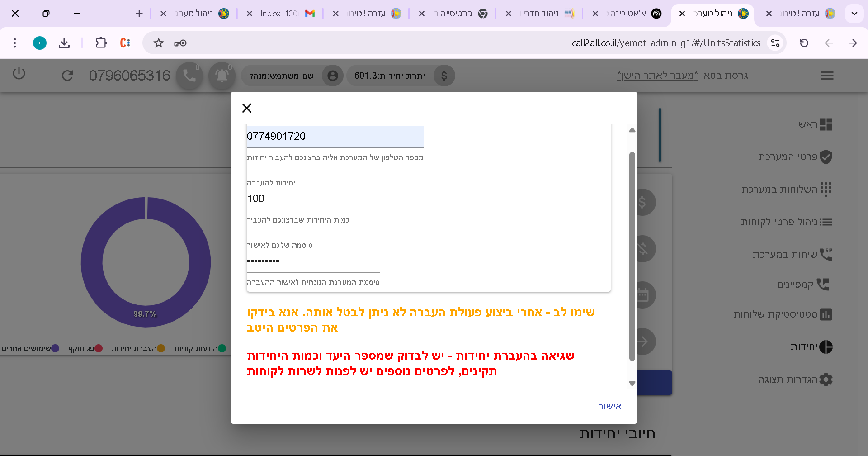Expand the hamburger menu on top right

coord(827,76)
